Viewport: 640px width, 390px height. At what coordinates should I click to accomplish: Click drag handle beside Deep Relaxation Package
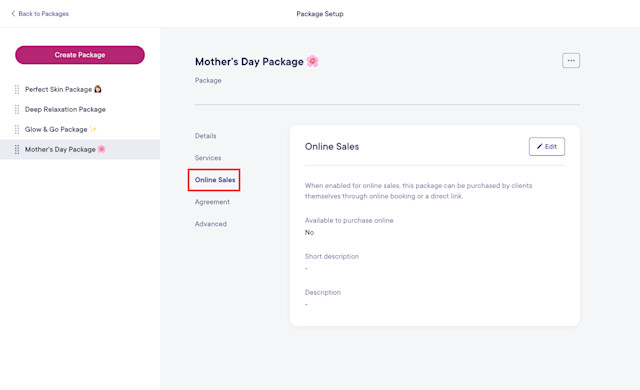[17, 109]
